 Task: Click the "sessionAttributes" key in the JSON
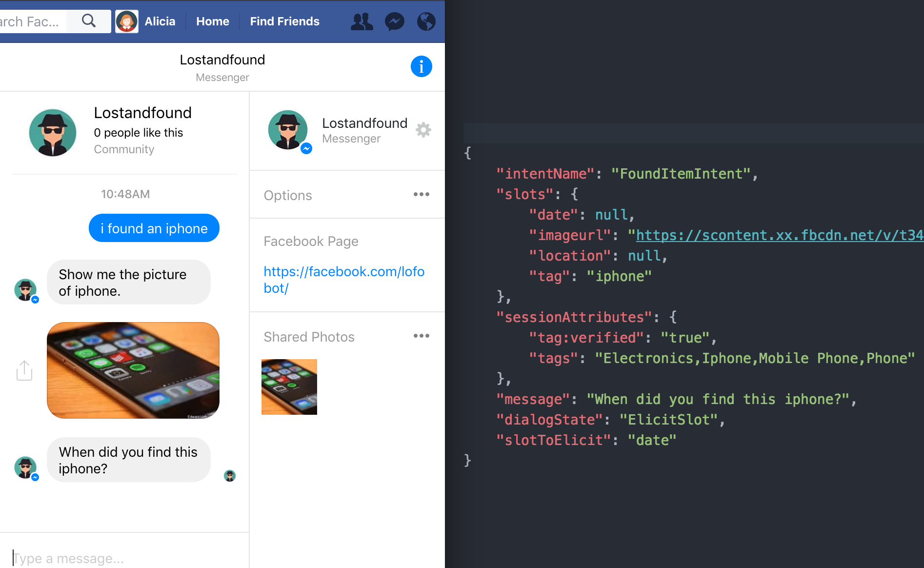pos(574,317)
